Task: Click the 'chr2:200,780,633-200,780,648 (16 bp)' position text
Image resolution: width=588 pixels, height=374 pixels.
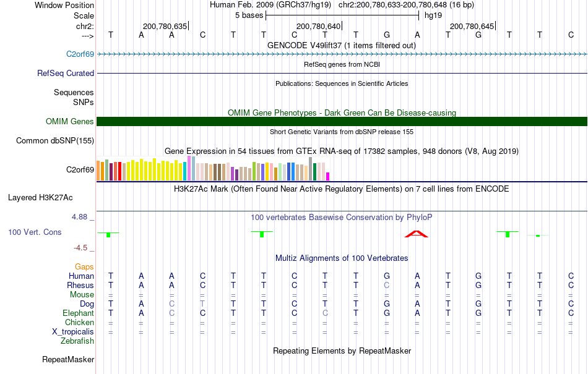Action: point(406,5)
